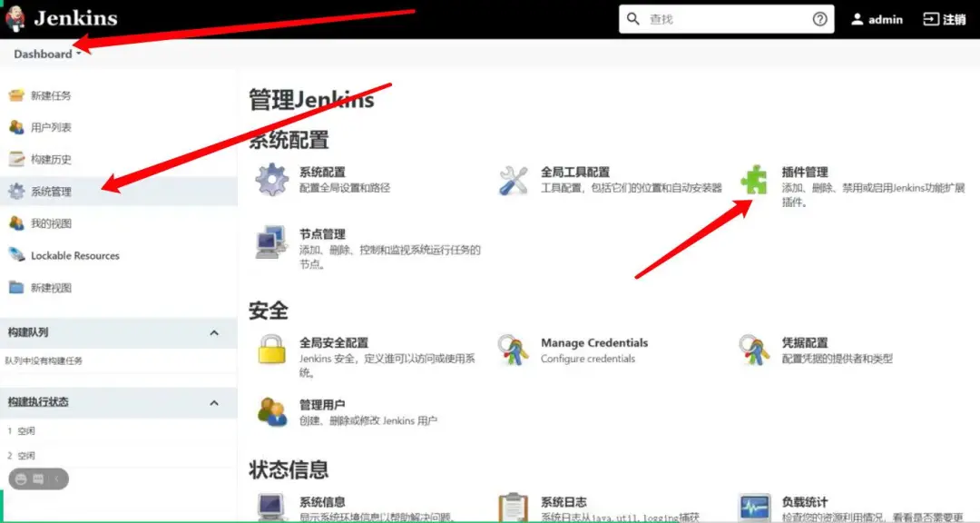Open Lockable Resources in the sidebar
This screenshot has height=523, width=980.
(75, 256)
